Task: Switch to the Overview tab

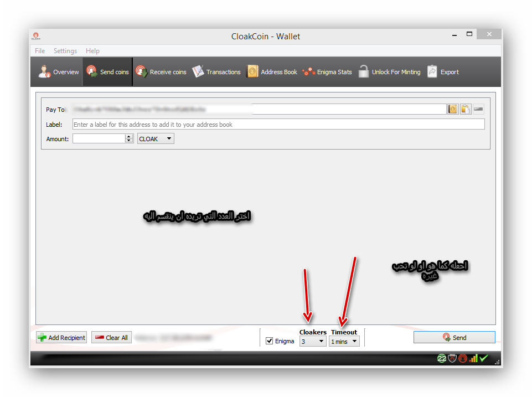Action: (58, 72)
